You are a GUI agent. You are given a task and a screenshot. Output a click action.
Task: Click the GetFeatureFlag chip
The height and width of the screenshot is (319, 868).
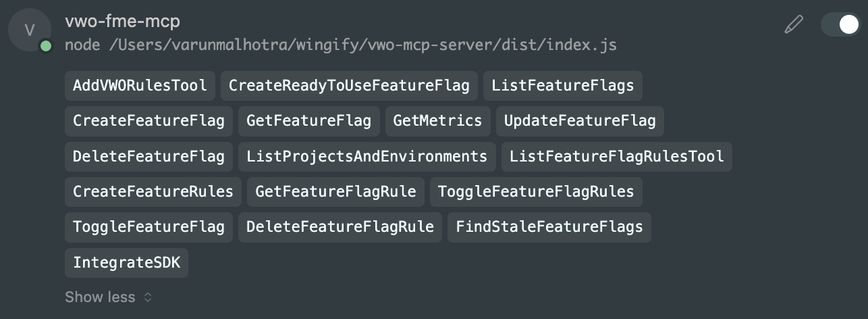pyautogui.click(x=309, y=121)
